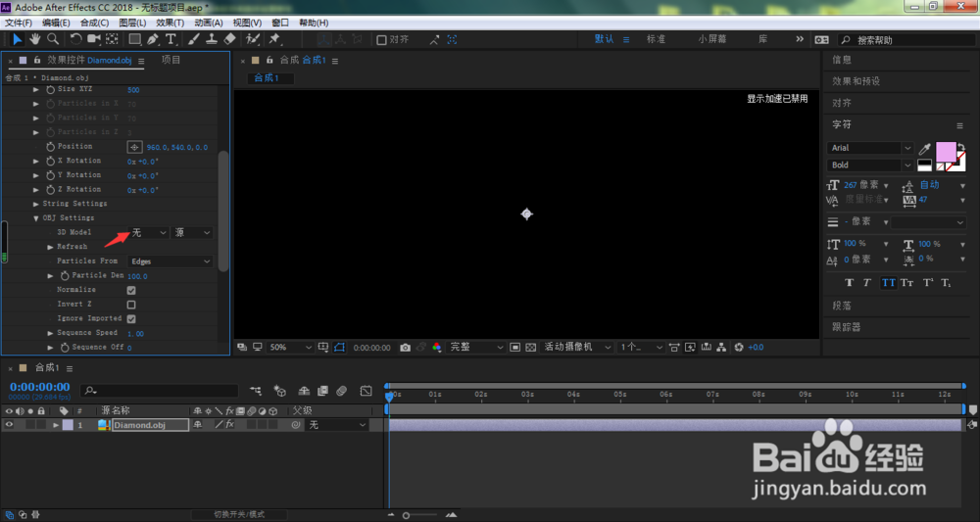Switch to the 小屏幕 workspace
Viewport: 980px width, 522px height.
(712, 39)
